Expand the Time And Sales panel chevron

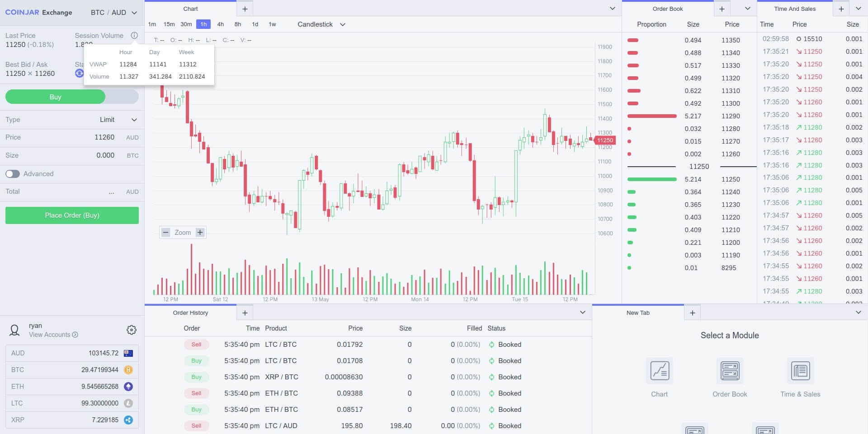coord(859,9)
